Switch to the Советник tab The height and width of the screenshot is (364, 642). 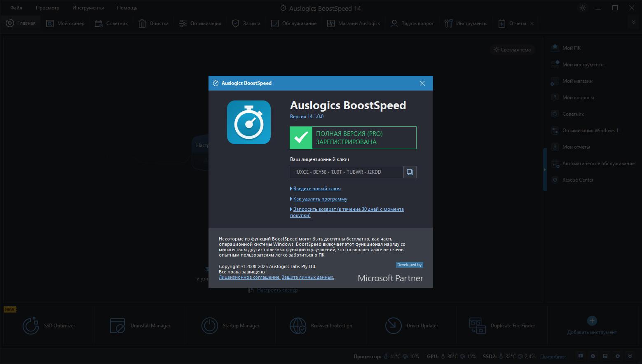(111, 23)
